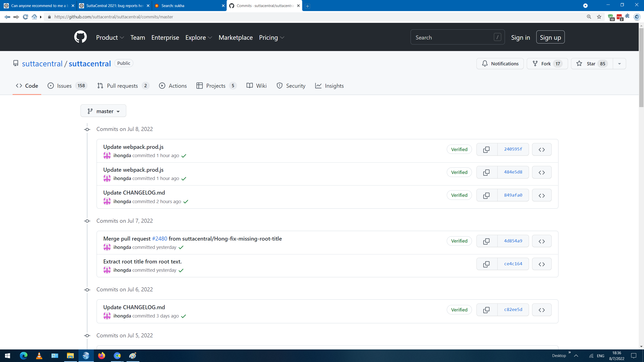
Task: Open File Explorer from the taskbar
Action: pyautogui.click(x=70, y=355)
